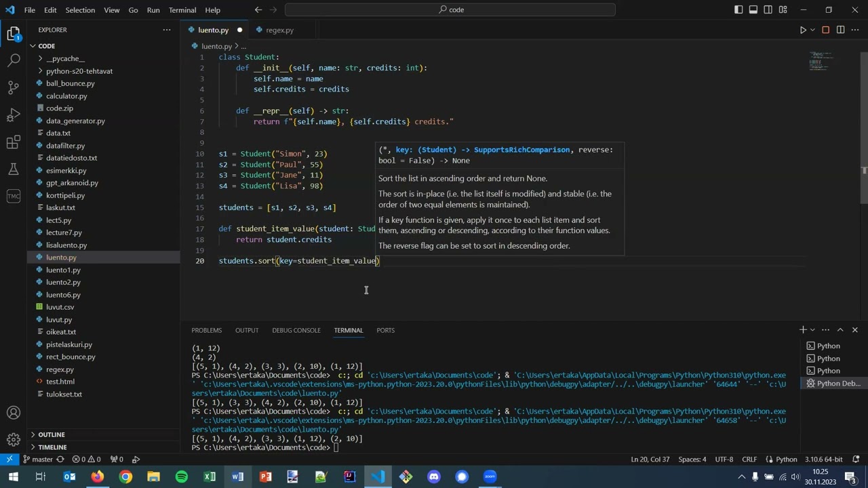Image resolution: width=868 pixels, height=488 pixels.
Task: Click the luento.py breadcrumb
Action: coord(216,46)
